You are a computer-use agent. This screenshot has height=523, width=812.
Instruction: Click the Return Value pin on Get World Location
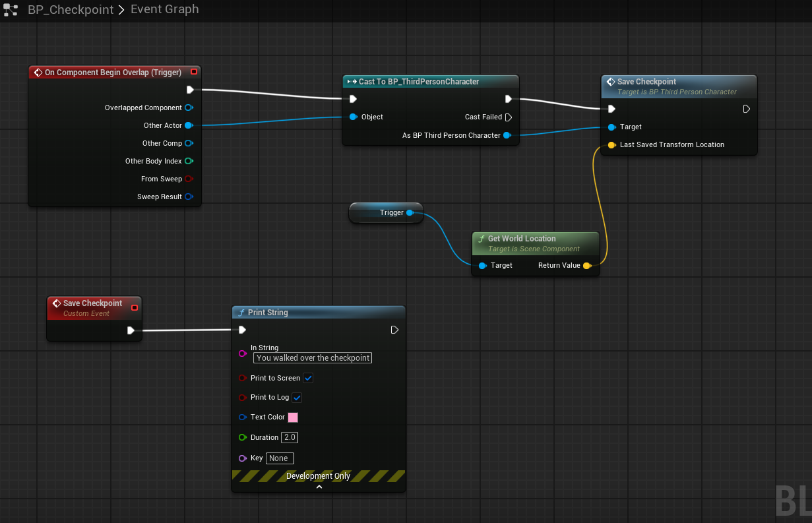pos(586,265)
